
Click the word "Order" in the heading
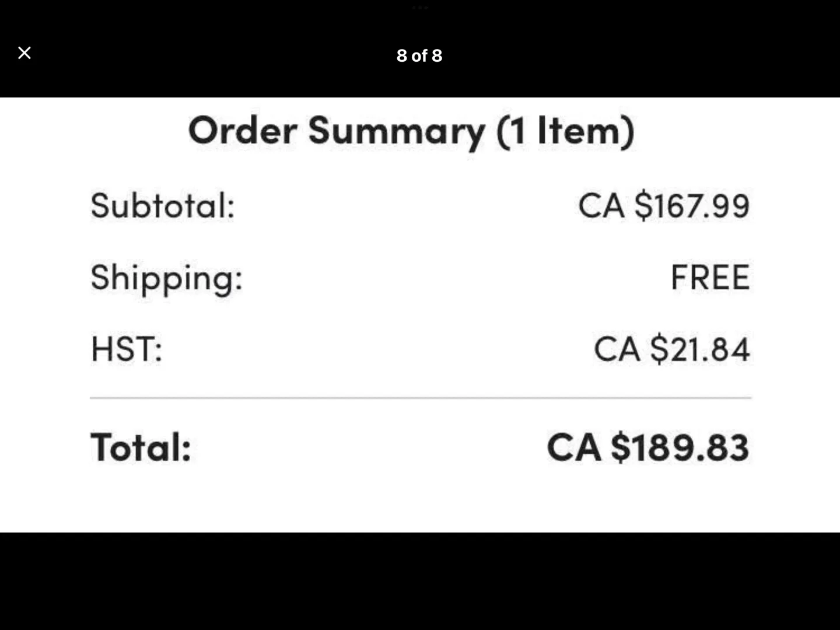242,130
